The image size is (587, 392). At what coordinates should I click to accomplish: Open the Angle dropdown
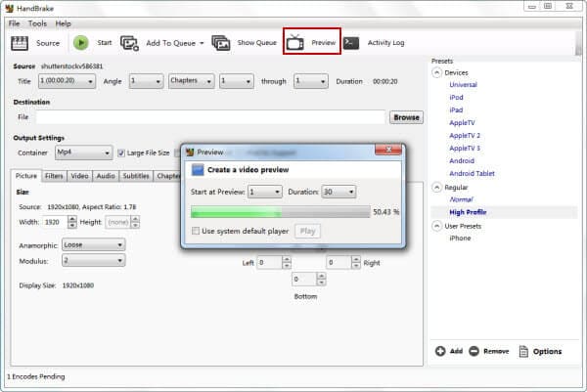point(146,81)
